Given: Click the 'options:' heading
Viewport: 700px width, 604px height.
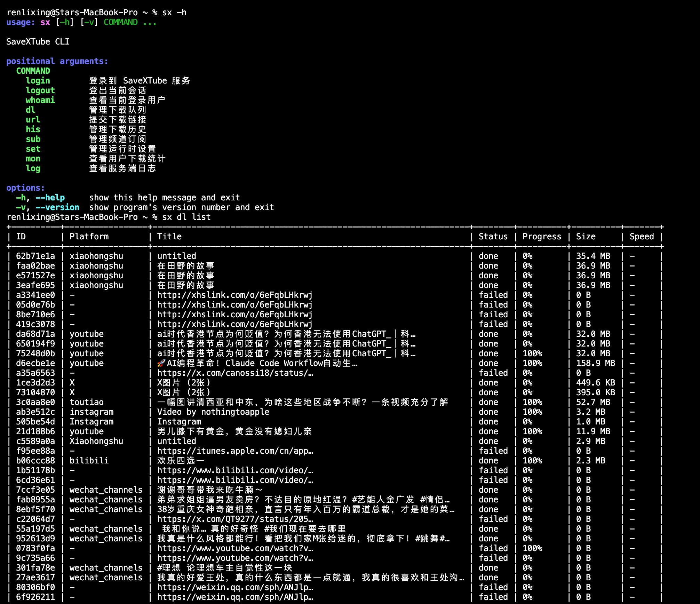Looking at the screenshot, I should coord(26,188).
